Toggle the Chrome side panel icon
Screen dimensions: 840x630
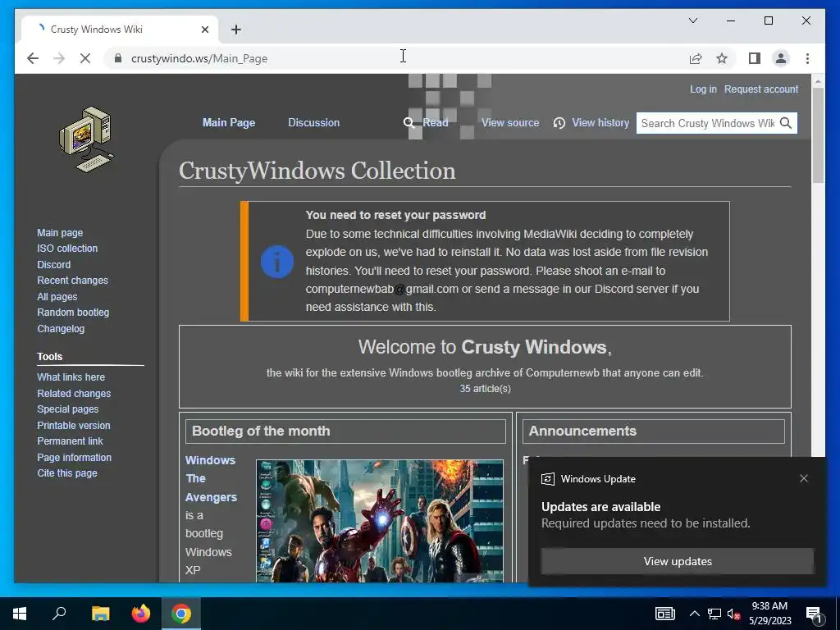[755, 58]
